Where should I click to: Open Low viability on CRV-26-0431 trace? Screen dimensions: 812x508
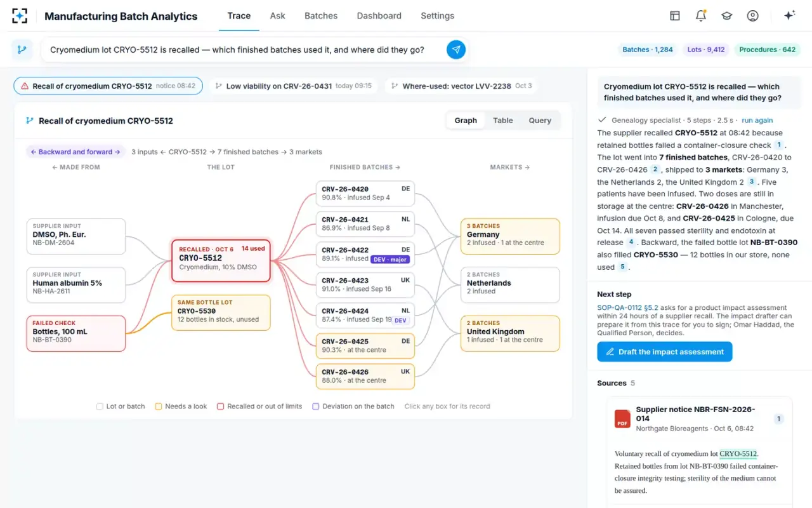pos(293,86)
